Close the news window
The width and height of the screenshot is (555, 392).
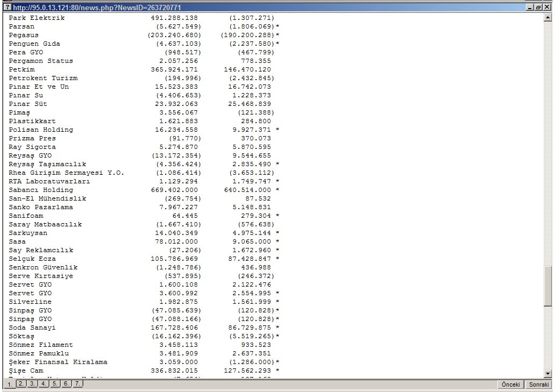coord(546,7)
